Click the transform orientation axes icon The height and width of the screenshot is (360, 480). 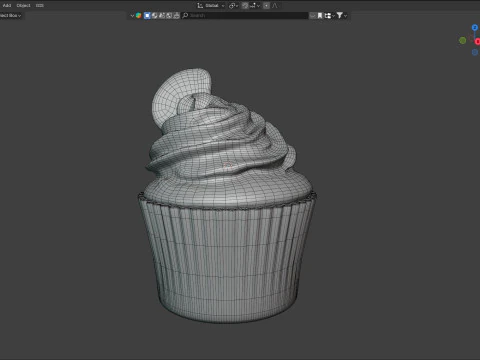pos(200,5)
